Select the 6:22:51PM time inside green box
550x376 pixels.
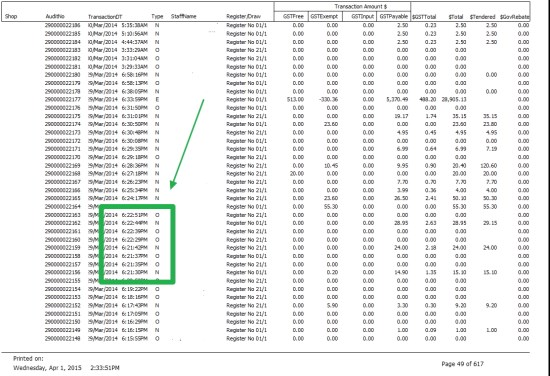(135, 215)
